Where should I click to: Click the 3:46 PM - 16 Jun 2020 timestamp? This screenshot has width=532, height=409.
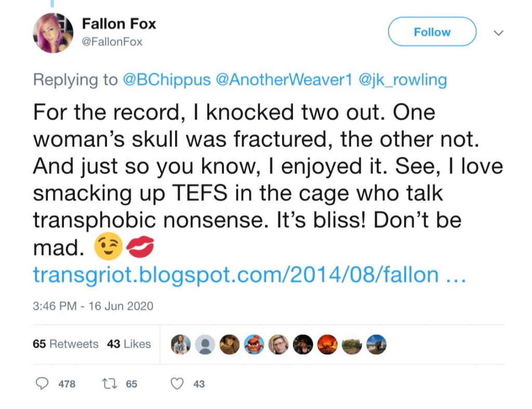click(x=93, y=306)
